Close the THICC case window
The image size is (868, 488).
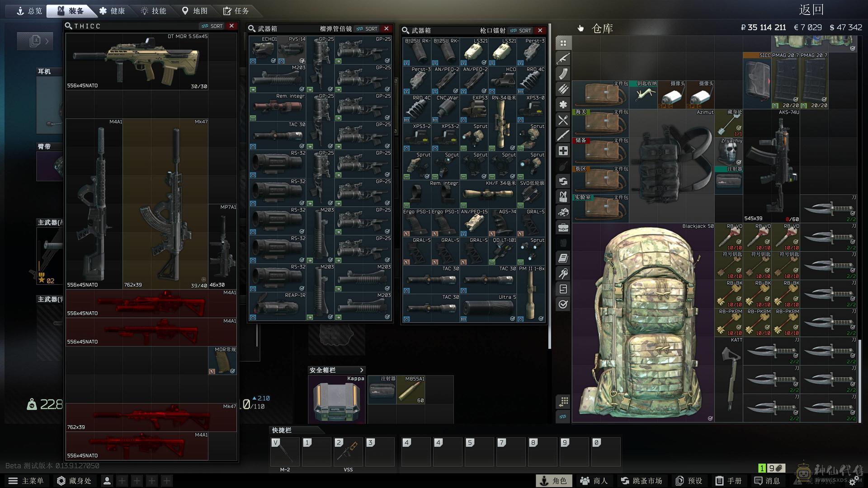tap(231, 26)
